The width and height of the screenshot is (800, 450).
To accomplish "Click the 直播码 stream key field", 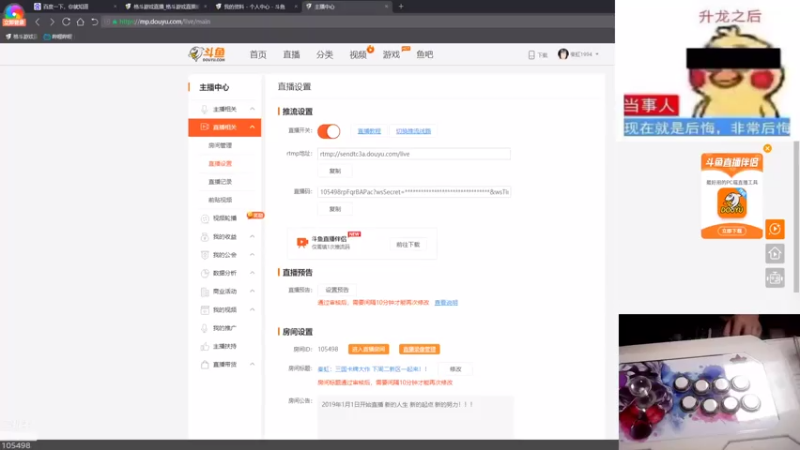I will (x=414, y=192).
